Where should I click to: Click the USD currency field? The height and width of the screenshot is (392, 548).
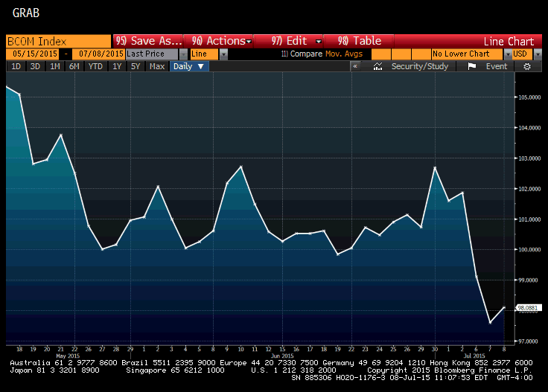[523, 54]
